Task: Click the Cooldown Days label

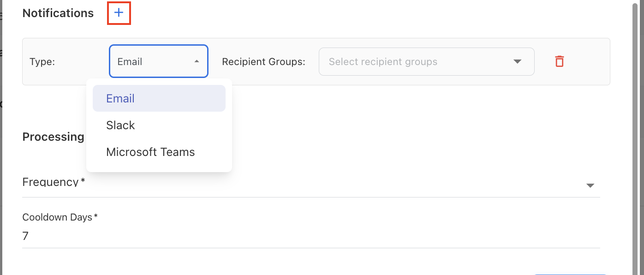Action: (58, 217)
